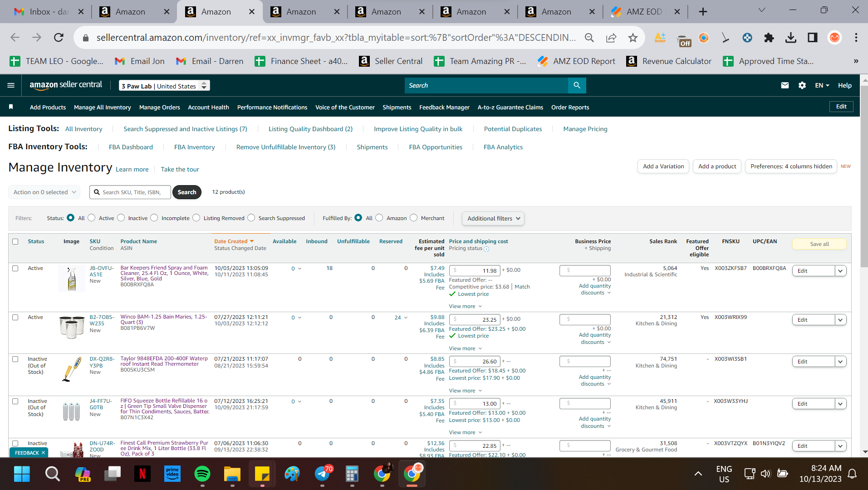Toggle the browser side panel icon
This screenshot has height=490, width=868.
(813, 38)
